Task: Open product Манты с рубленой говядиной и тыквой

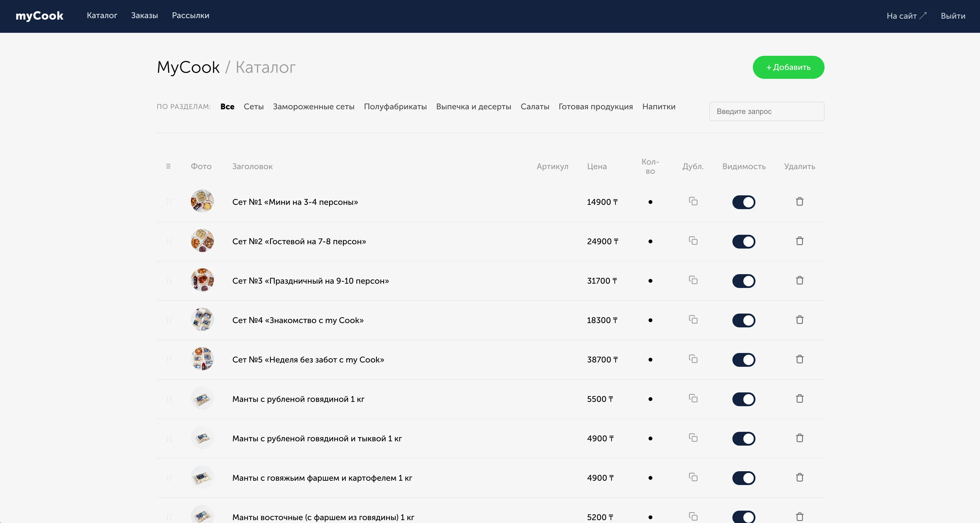Action: tap(317, 439)
